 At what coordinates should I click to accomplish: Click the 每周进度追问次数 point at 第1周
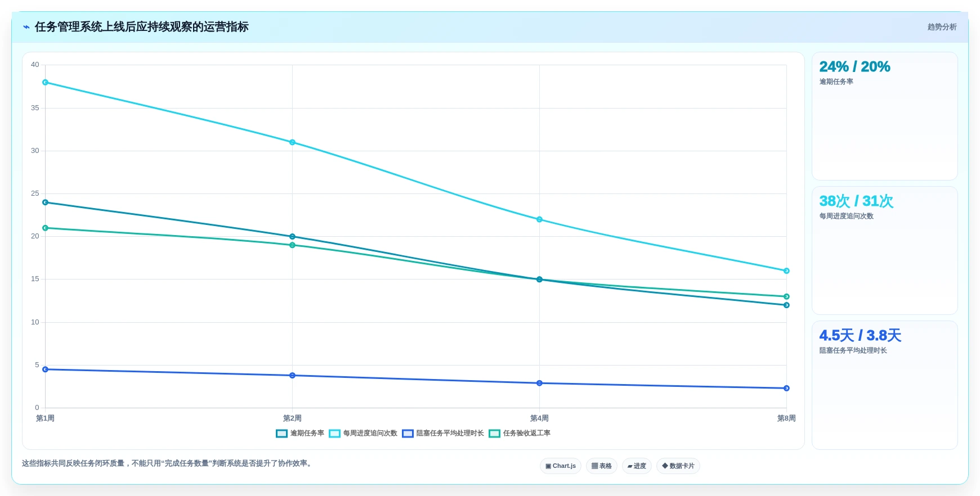click(x=45, y=83)
